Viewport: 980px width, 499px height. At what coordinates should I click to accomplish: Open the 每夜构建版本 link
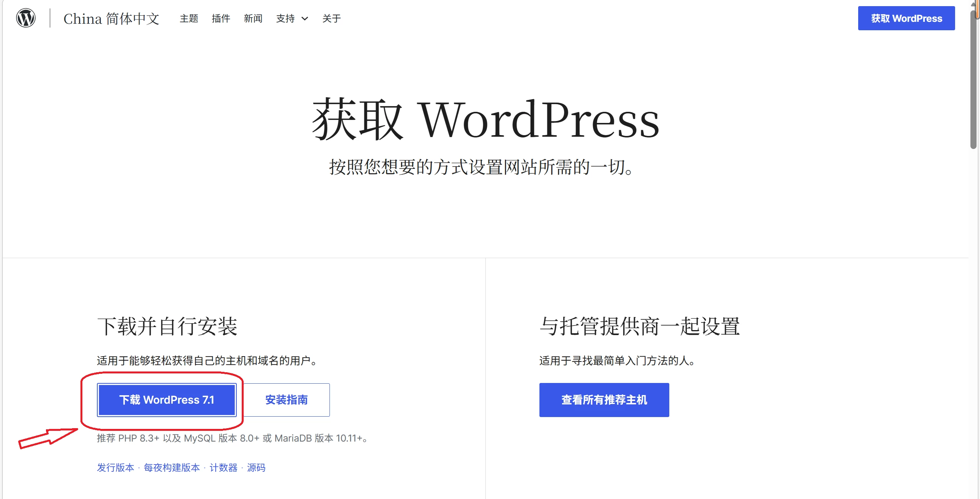coord(172,468)
